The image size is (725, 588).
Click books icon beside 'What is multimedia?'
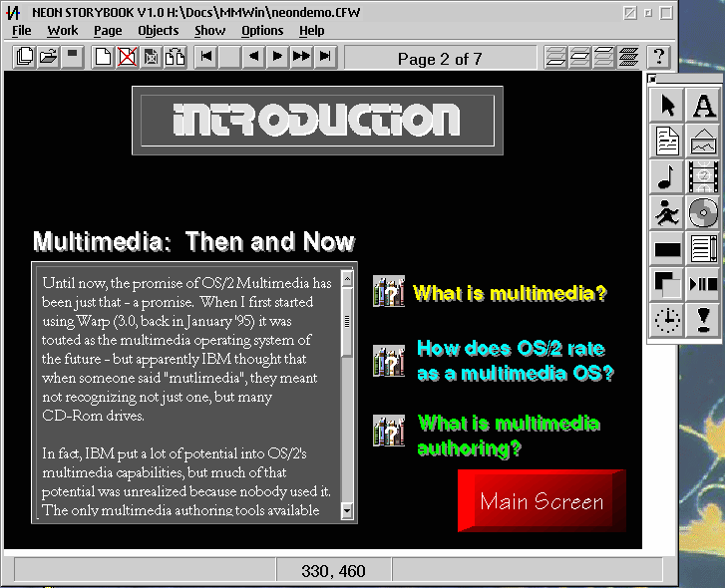389,291
